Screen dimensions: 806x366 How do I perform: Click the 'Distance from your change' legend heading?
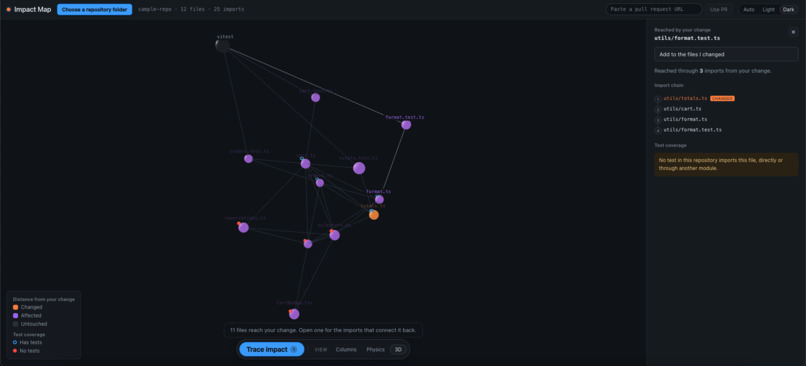(44, 299)
